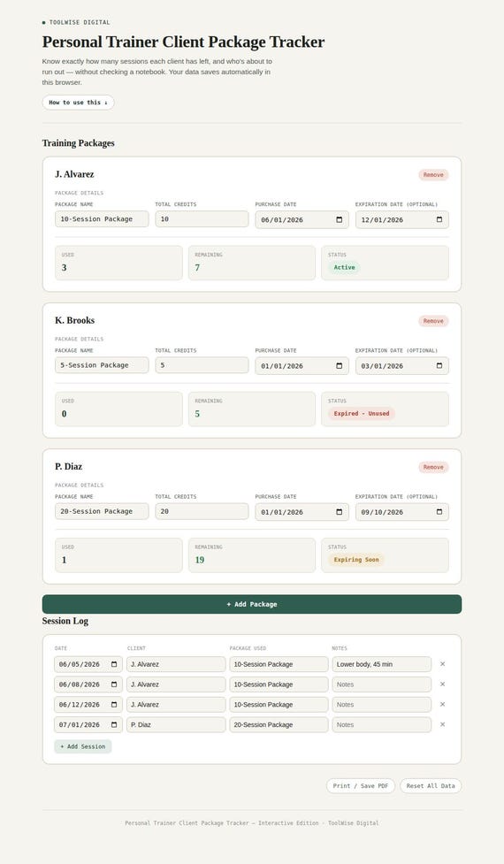Edit 20-Session Package in session log row
Viewport: 504px width, 864px height.
(279, 724)
